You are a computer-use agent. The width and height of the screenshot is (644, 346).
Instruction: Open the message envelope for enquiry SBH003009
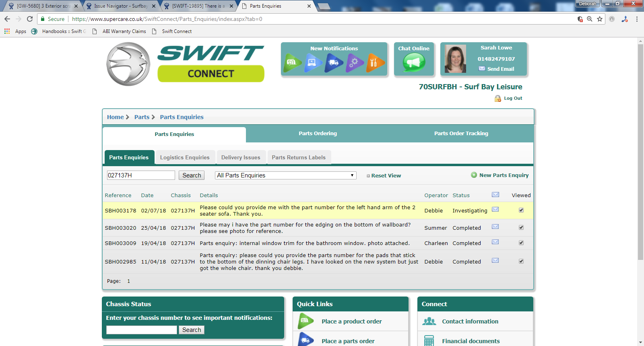495,242
